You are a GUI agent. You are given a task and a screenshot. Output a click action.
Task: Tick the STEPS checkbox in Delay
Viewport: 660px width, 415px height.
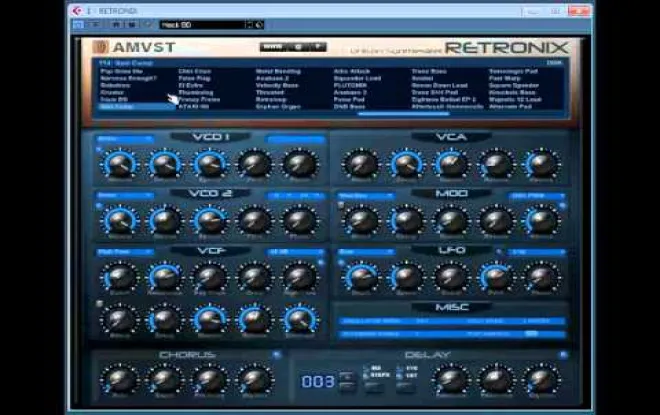(366, 375)
